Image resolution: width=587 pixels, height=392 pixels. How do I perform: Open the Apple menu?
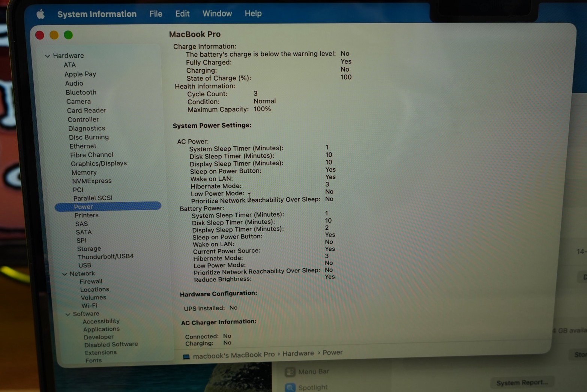click(x=41, y=15)
